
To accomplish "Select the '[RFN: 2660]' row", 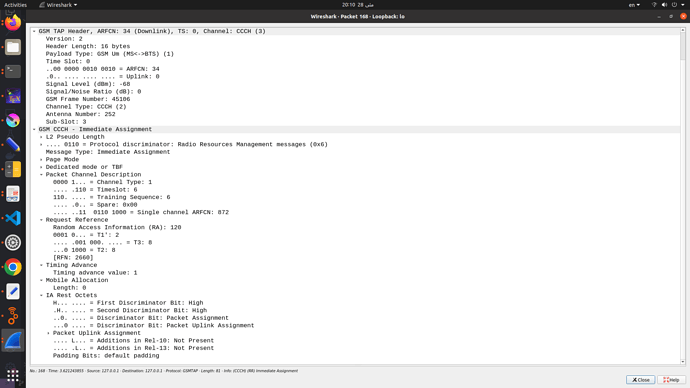I will (x=355, y=257).
